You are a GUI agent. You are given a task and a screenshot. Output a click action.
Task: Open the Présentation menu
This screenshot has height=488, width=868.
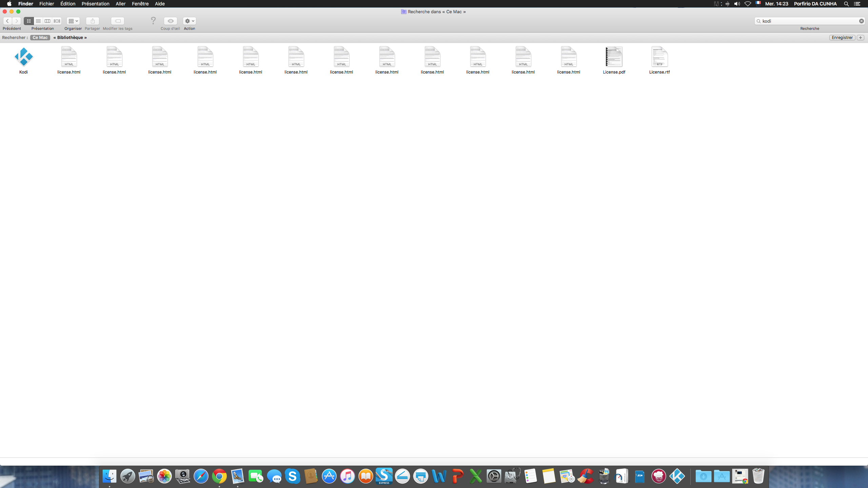(96, 4)
